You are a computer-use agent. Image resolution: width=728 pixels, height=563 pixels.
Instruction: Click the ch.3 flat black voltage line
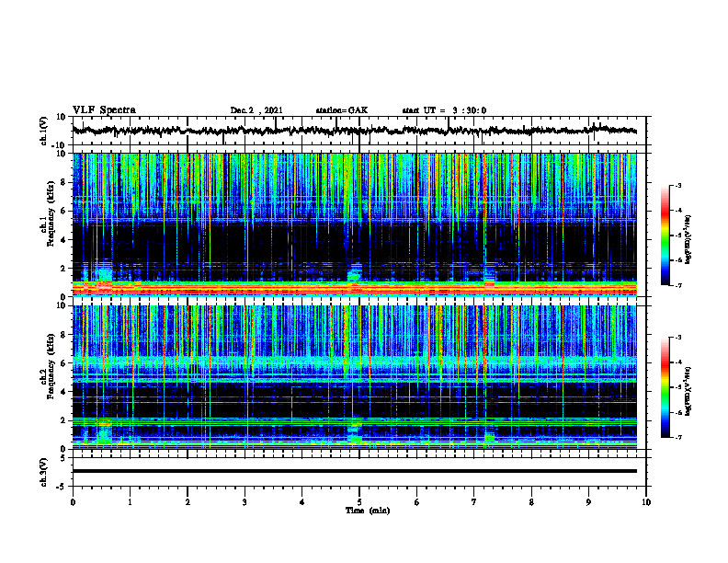click(355, 471)
